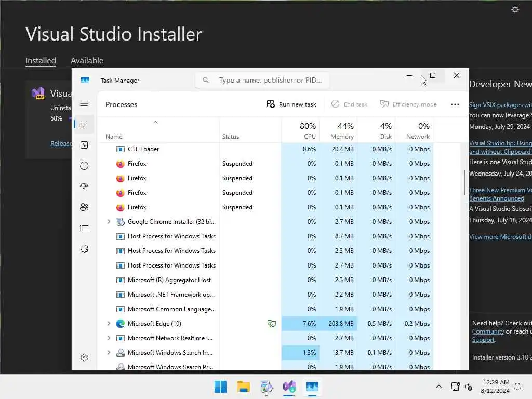Open Details page icon in sidebar
532x399 pixels.
(x=84, y=228)
